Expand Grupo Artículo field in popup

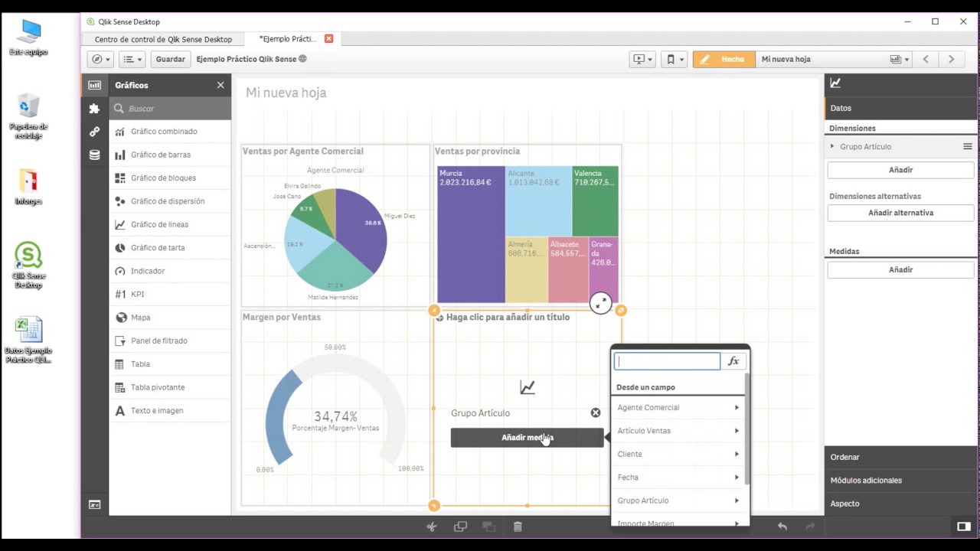coord(737,500)
